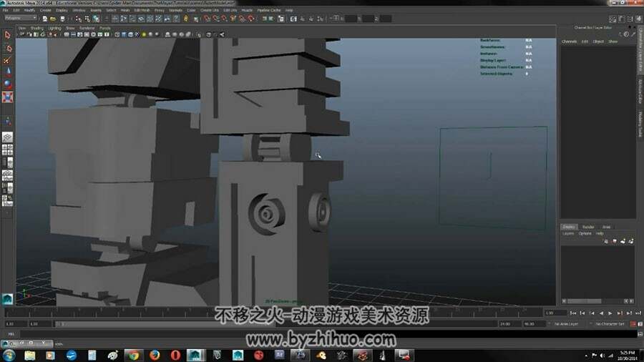Toggle use all lights yellow icon
644x362 pixels.
144,35
